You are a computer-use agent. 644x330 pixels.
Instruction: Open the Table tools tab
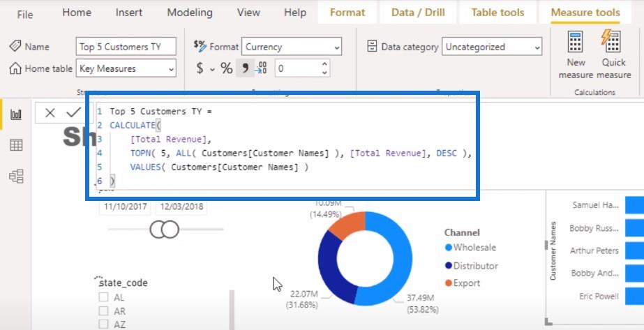click(497, 13)
